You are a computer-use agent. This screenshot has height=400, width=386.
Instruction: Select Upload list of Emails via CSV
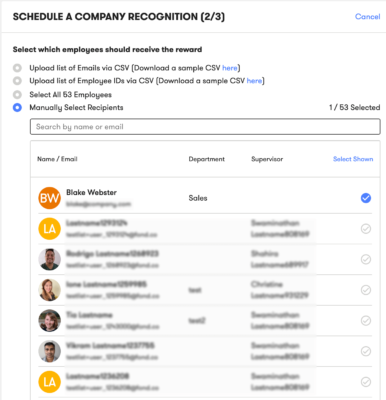(x=17, y=68)
